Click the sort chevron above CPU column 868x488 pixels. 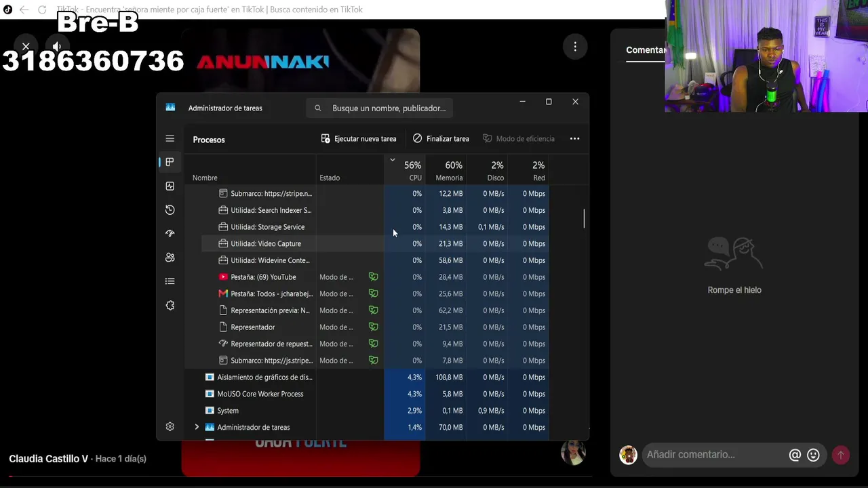(x=392, y=160)
